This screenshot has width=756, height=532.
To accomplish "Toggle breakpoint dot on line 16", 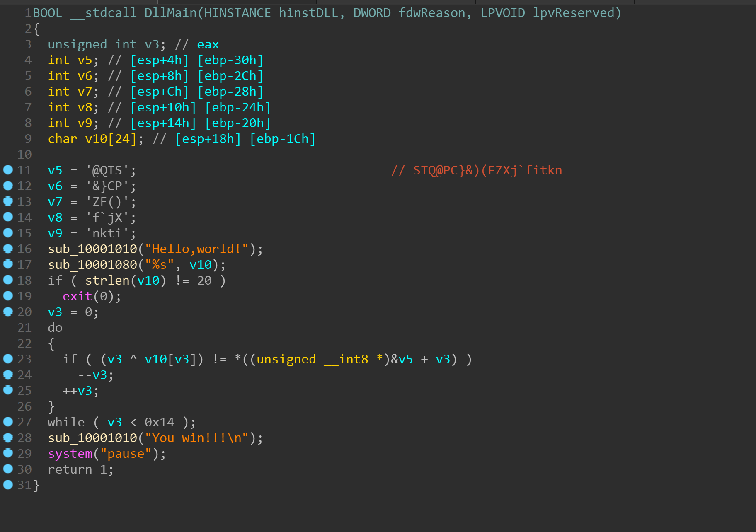I will [8, 248].
